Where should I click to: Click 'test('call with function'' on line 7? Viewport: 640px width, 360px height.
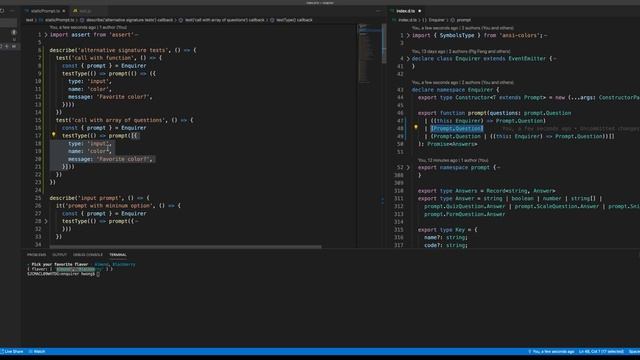tap(109, 58)
